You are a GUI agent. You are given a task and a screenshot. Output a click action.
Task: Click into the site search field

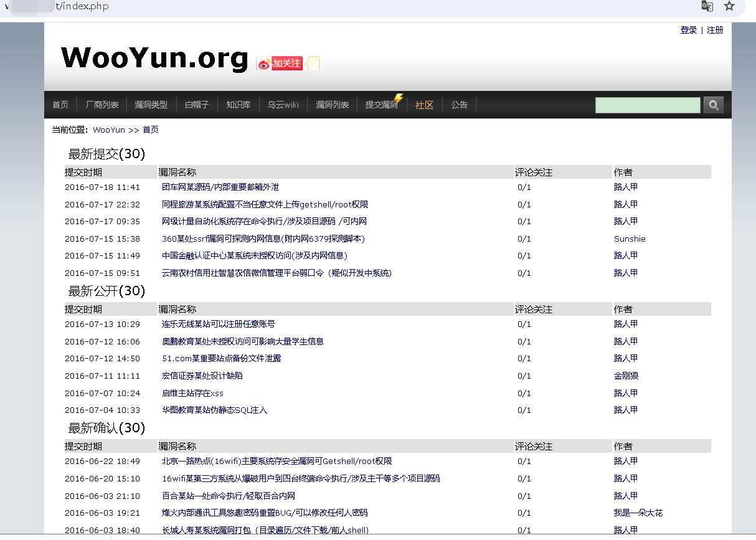pyautogui.click(x=648, y=105)
